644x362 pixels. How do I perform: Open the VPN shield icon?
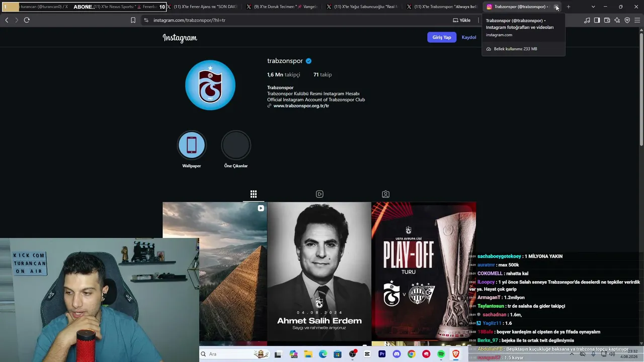pyautogui.click(x=627, y=20)
